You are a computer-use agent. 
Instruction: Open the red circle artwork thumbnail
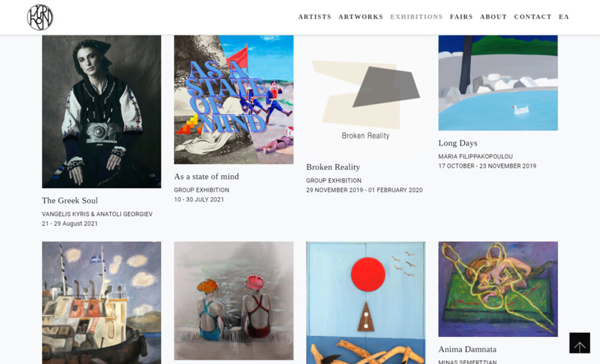point(365,302)
